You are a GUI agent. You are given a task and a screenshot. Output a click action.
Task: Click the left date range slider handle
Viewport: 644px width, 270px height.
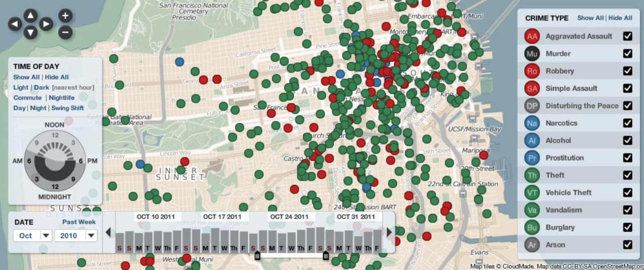pos(257,256)
